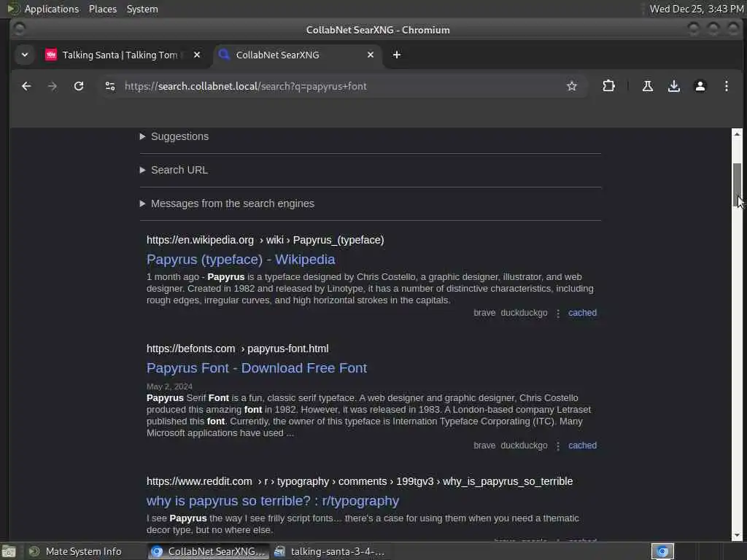Click the scroll down arrow of page scrollbar
The image size is (747, 560).
click(737, 535)
